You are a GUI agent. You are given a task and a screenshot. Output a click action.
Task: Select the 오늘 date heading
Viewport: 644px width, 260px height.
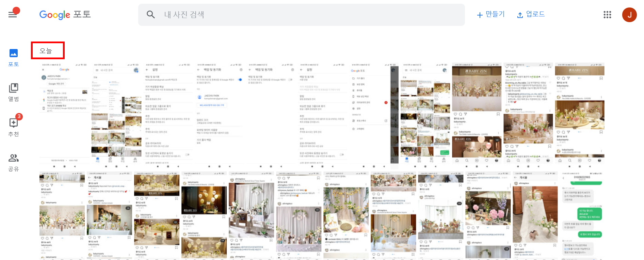(x=46, y=51)
